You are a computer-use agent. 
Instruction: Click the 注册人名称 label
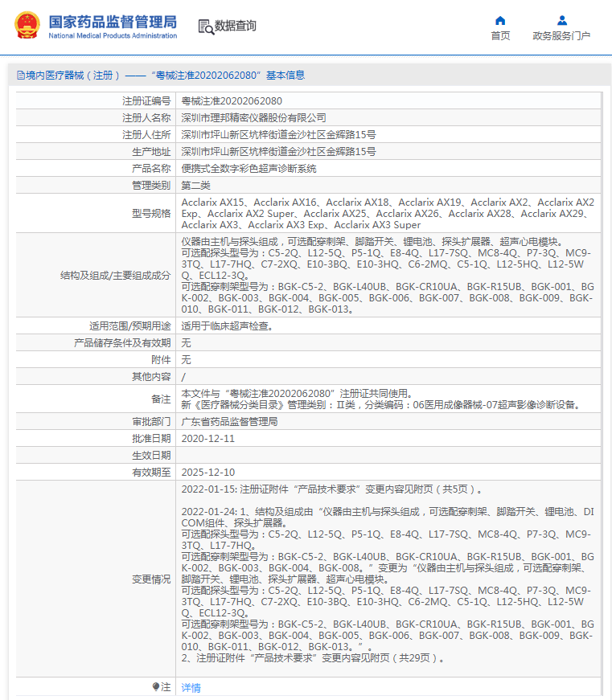click(146, 118)
